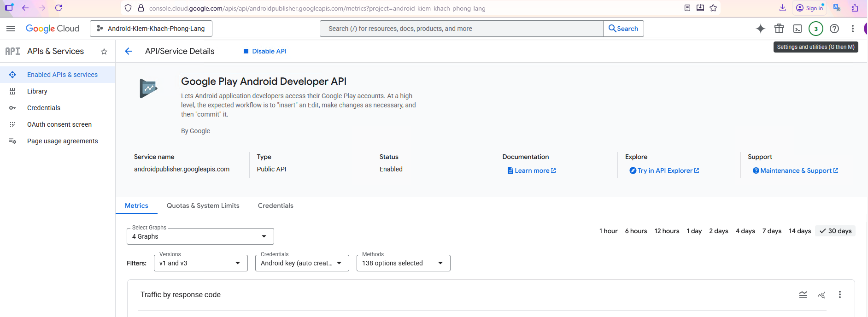Switch to Quotas & System Limits tab
Image resolution: width=868 pixels, height=317 pixels.
pyautogui.click(x=203, y=205)
